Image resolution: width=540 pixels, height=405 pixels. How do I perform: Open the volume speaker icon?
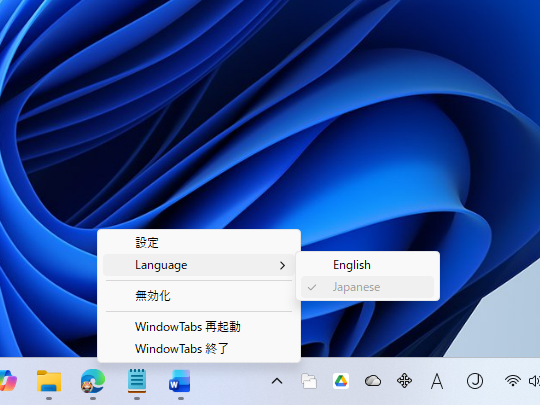tap(534, 381)
